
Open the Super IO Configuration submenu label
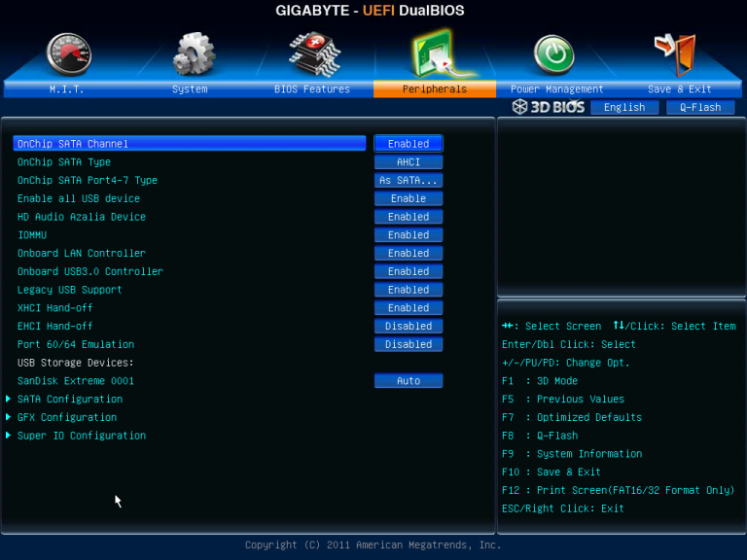coord(82,436)
